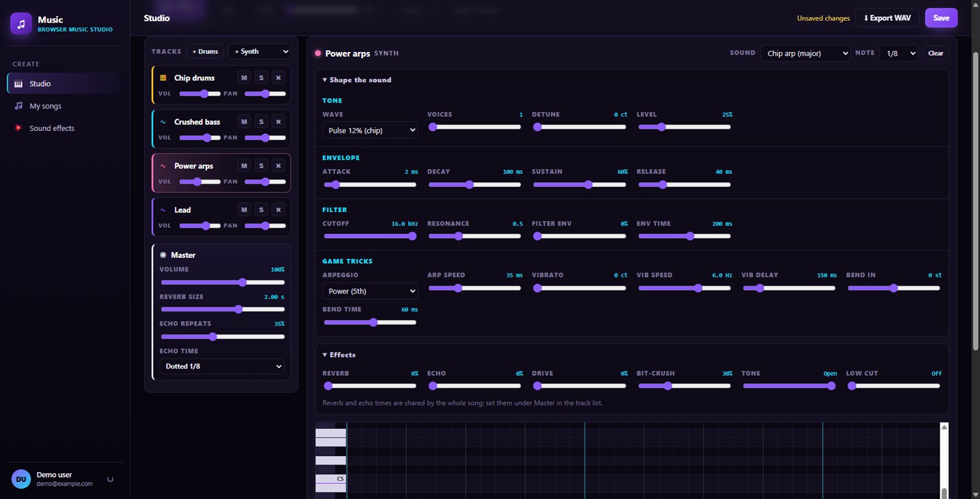Solo the Power arps track

262,166
